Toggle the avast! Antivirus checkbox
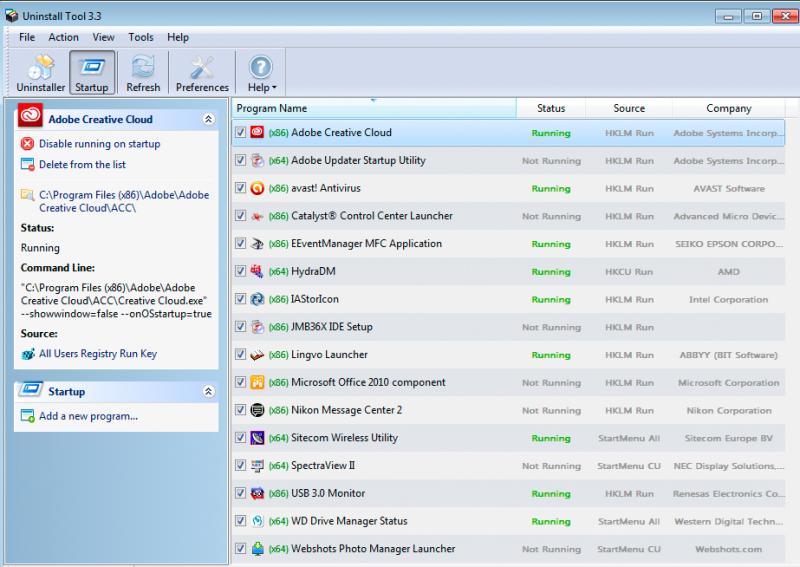Viewport: 800px width, 567px height. pyautogui.click(x=240, y=188)
